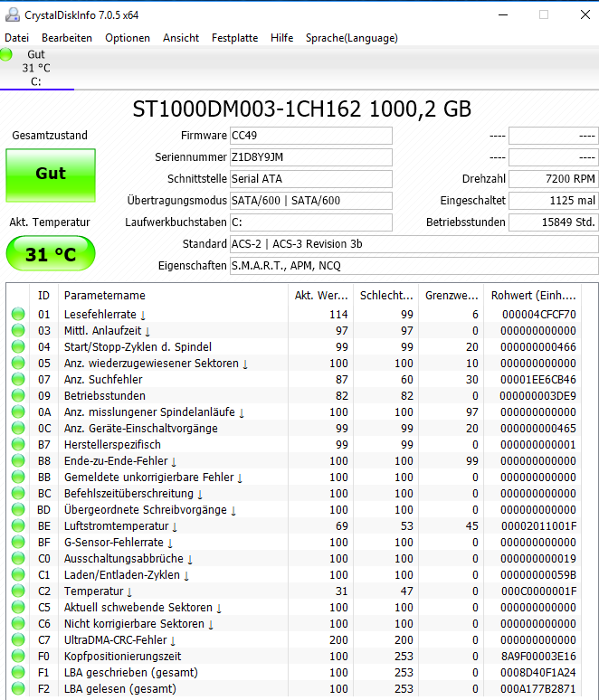Viewport: 599px width, 700px height.
Task: Click status icon of UltraDMA-CRC-Fehler row
Action: tap(18, 640)
